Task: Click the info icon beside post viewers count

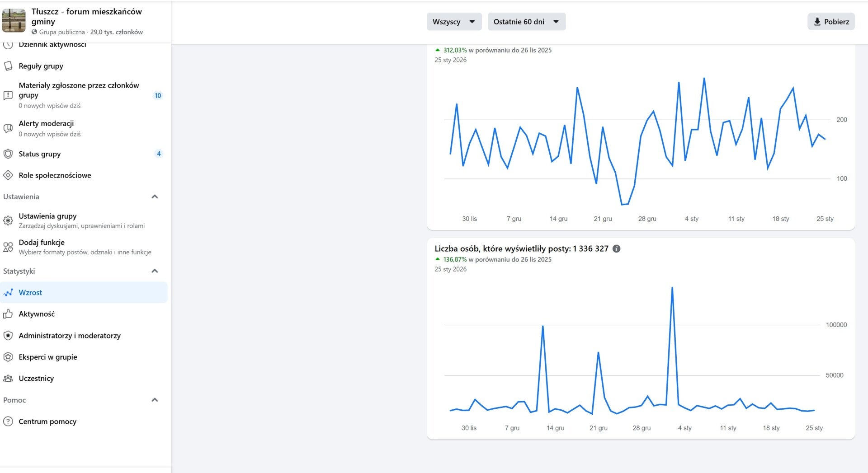Action: [x=616, y=248]
